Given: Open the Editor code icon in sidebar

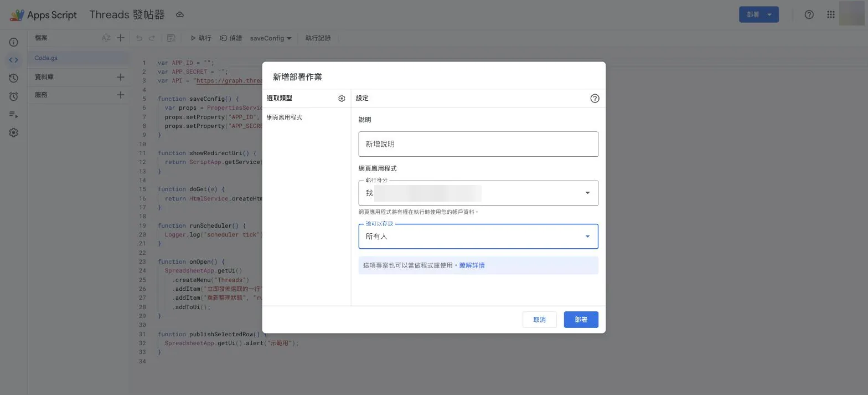Looking at the screenshot, I should pyautogui.click(x=14, y=60).
